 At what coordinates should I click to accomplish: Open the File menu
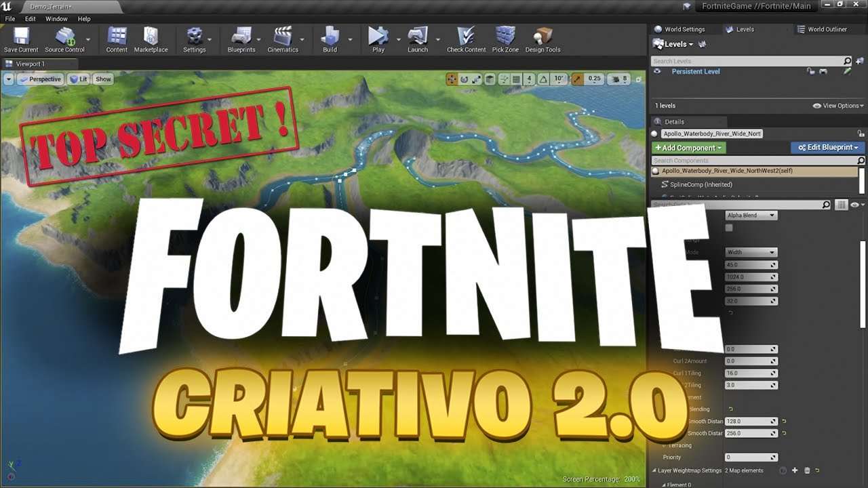point(10,19)
